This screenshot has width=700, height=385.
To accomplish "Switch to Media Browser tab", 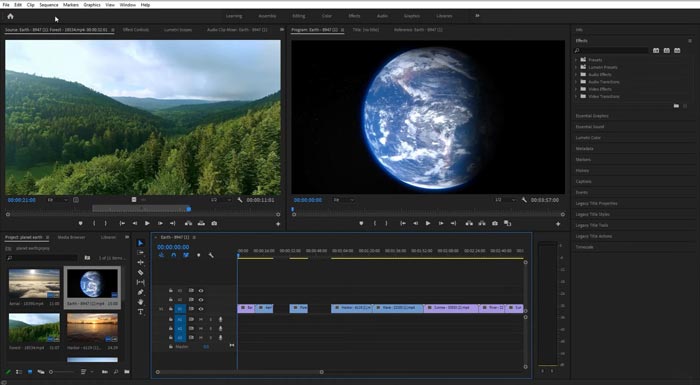I will (71, 237).
